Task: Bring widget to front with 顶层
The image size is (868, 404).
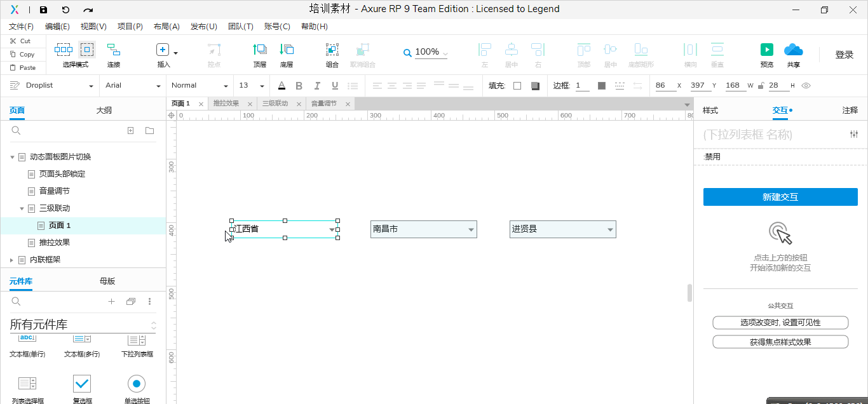Action: point(260,50)
